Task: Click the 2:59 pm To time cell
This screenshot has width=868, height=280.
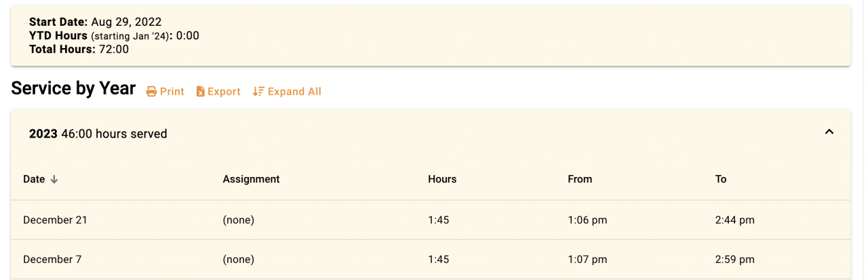Action: (x=734, y=259)
